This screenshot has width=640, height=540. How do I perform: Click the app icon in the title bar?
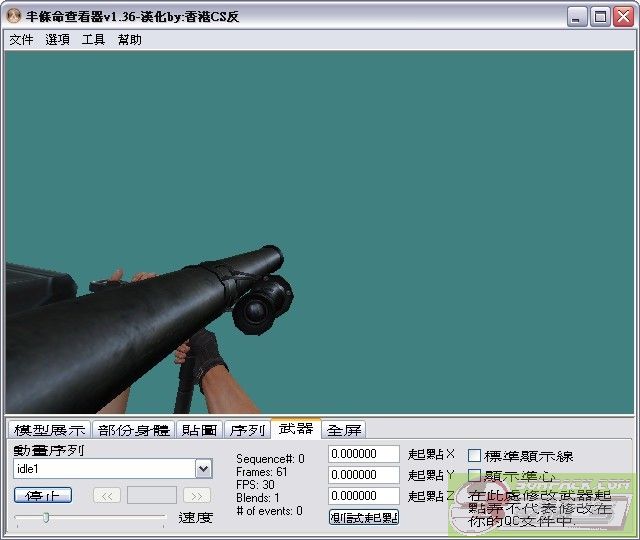tap(13, 16)
